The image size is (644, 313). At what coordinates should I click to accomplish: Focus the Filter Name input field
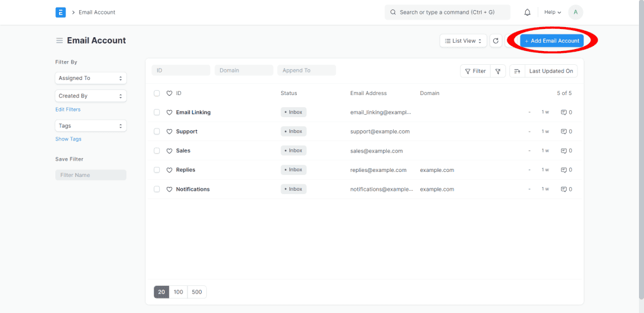[x=91, y=175]
